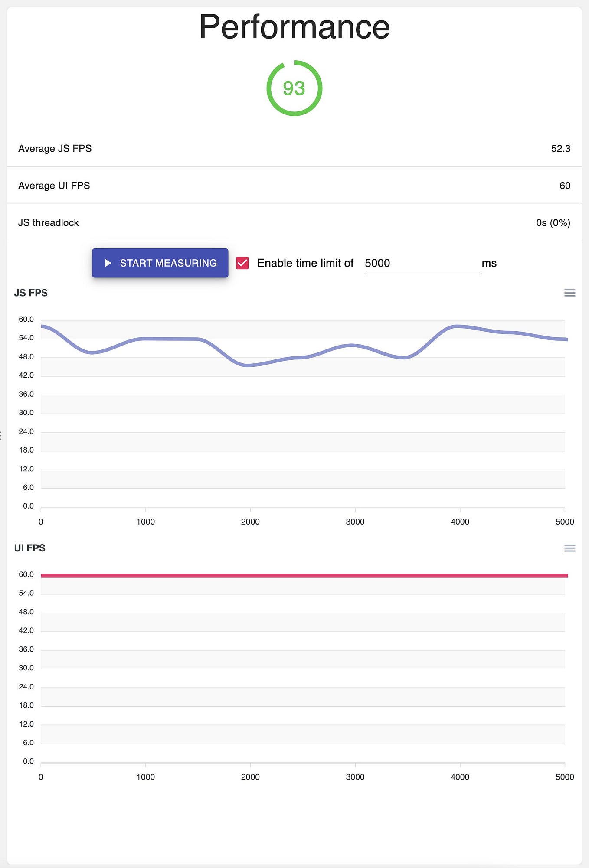This screenshot has width=589, height=868.
Task: Click the 0s (0%) threadlock value
Action: pyautogui.click(x=553, y=223)
